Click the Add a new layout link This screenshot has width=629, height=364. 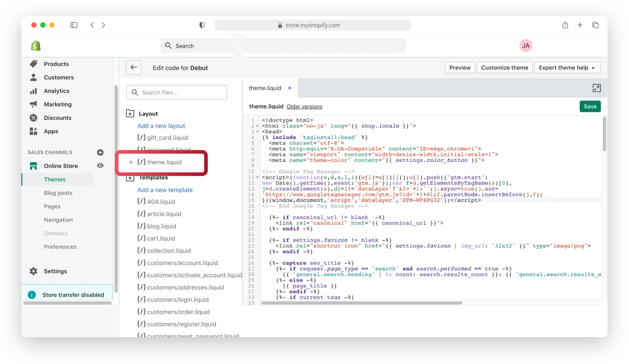click(161, 126)
